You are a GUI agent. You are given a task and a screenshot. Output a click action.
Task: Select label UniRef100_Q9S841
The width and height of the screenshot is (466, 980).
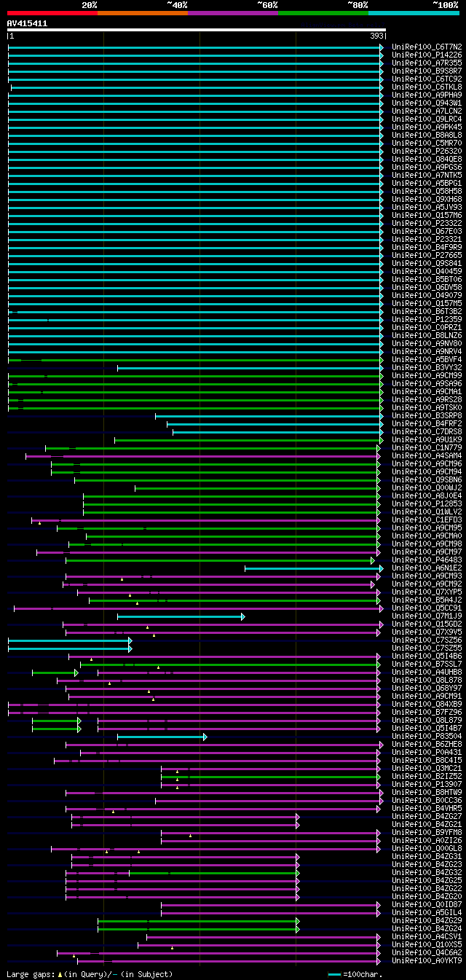(427, 263)
